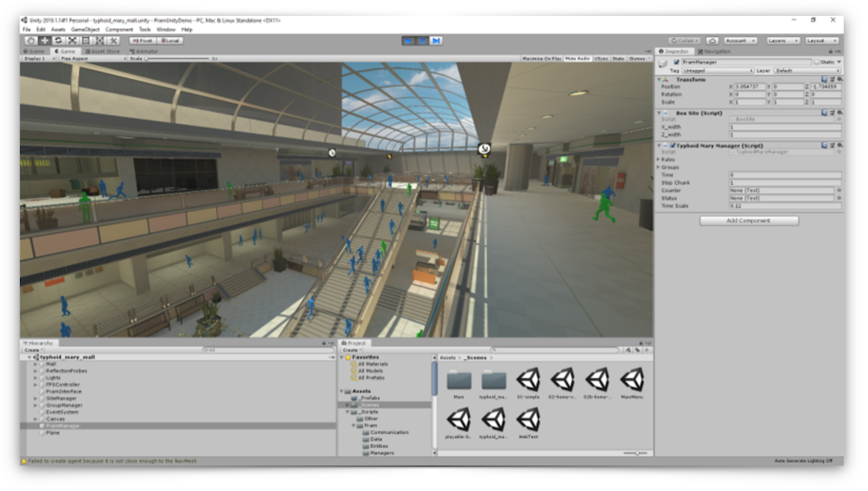Enable the Static checkbox

[816, 62]
